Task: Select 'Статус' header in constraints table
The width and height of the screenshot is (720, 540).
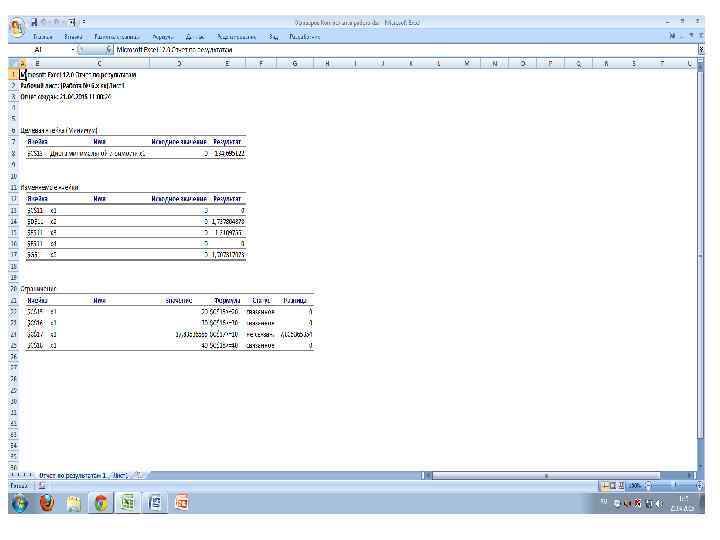Action: point(261,300)
